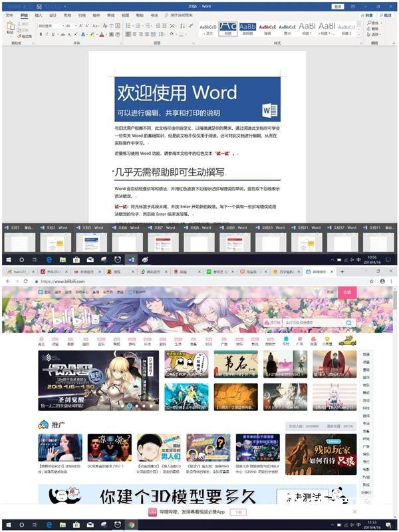Viewport: 399px width, 532px height.
Task: Open Edge browser from the upper taskbar
Action: tap(49, 259)
